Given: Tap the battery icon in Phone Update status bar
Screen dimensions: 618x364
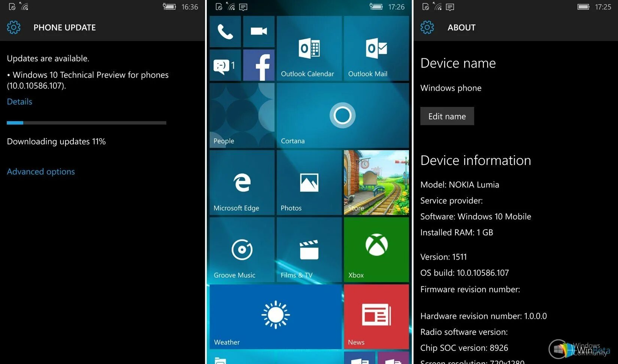Looking at the screenshot, I should pyautogui.click(x=169, y=7).
